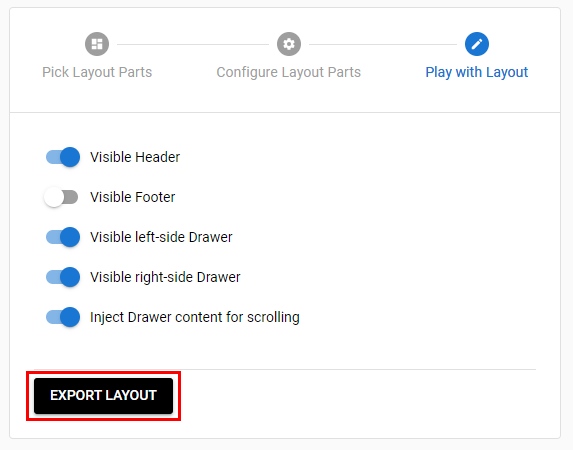Enable the Visible Footer switch
573x450 pixels.
(x=61, y=197)
